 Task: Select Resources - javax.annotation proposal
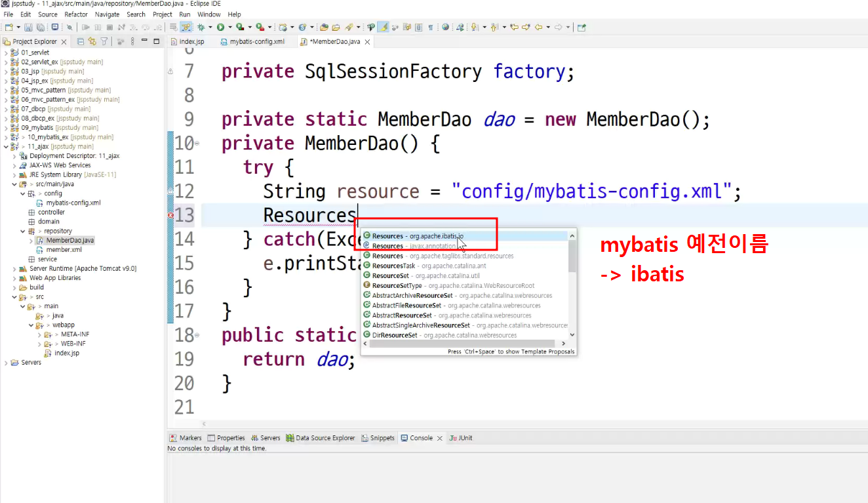point(465,246)
